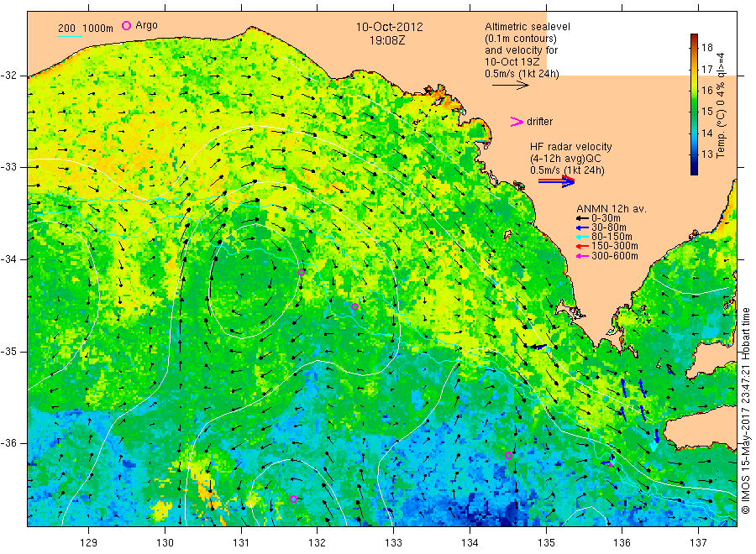Click the 'ANMN 12h av.' legend heading
The height and width of the screenshot is (554, 756).
coord(612,209)
